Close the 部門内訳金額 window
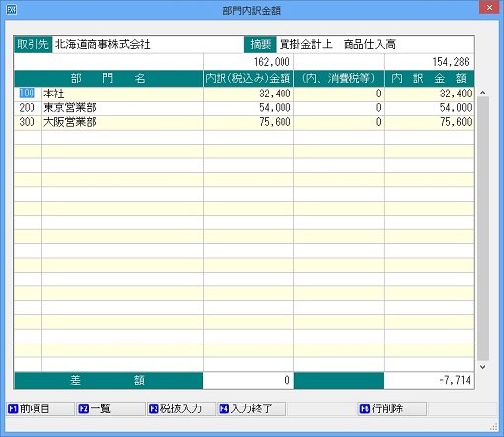This screenshot has width=504, height=437. pos(489,7)
